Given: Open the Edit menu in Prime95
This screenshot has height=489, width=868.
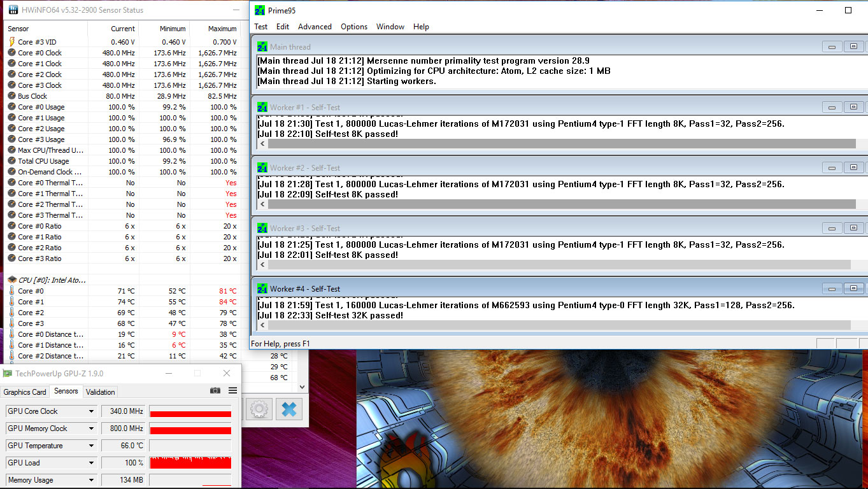Looking at the screenshot, I should [283, 27].
